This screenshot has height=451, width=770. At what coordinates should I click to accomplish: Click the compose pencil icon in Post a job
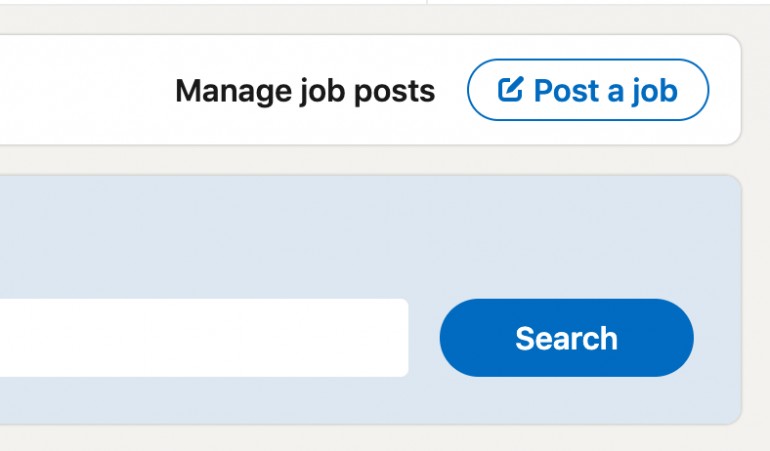(511, 89)
